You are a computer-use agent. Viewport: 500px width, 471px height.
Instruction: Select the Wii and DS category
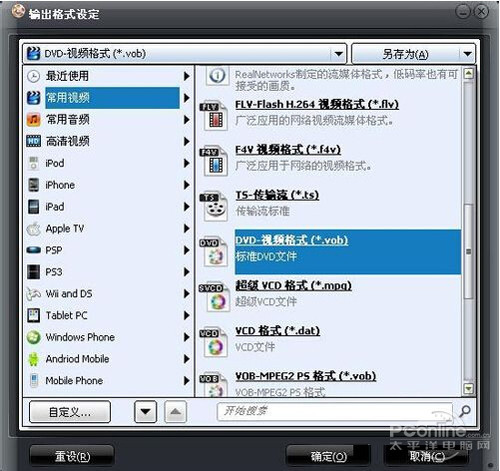pyautogui.click(x=109, y=294)
